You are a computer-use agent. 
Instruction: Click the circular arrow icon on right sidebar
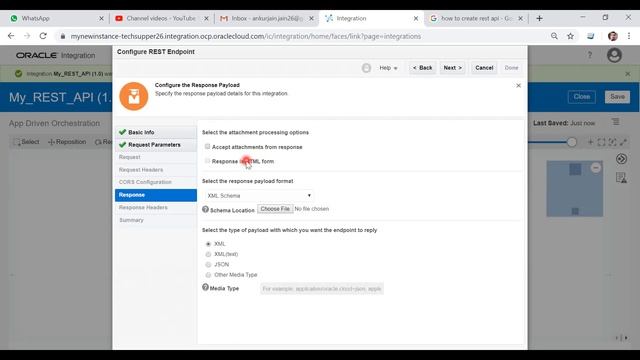point(621,159)
